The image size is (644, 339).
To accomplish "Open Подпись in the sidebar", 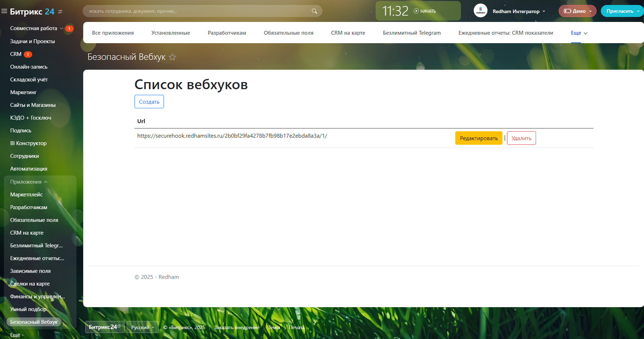I will (21, 131).
